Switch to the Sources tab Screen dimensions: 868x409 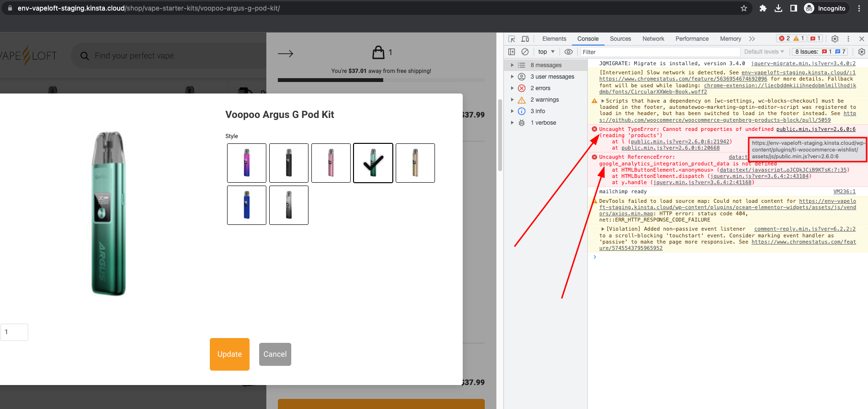pos(620,39)
